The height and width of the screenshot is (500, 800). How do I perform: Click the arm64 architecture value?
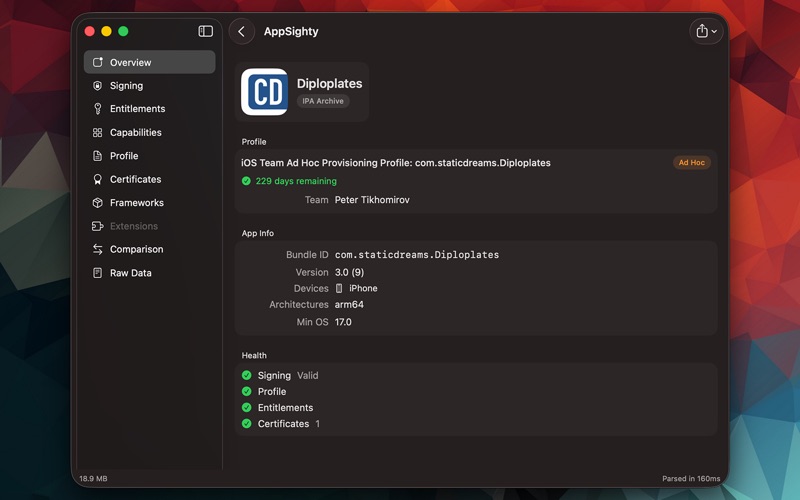point(349,305)
